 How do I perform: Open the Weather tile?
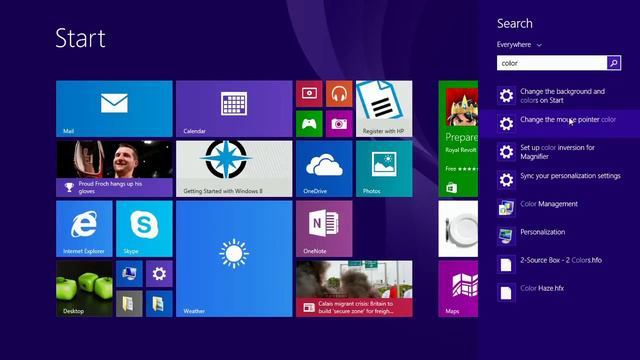(x=234, y=259)
